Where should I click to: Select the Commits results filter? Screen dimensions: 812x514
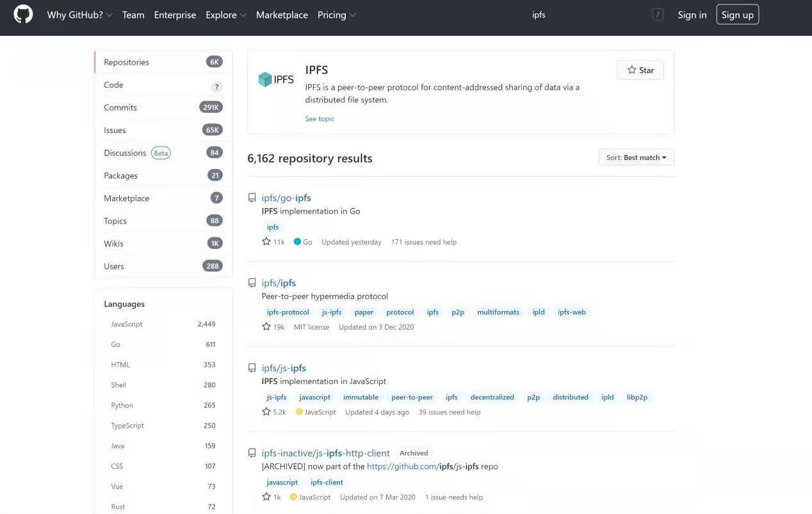pos(163,108)
